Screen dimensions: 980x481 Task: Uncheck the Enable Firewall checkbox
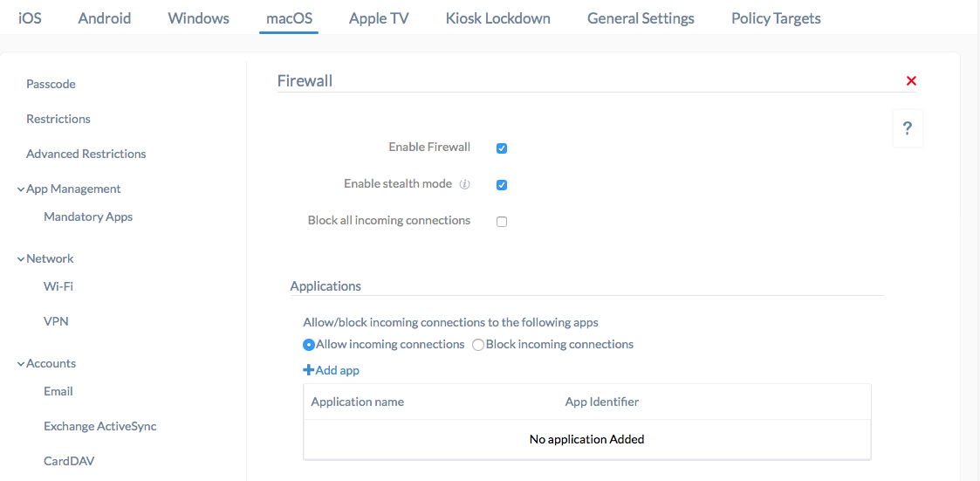coord(501,148)
